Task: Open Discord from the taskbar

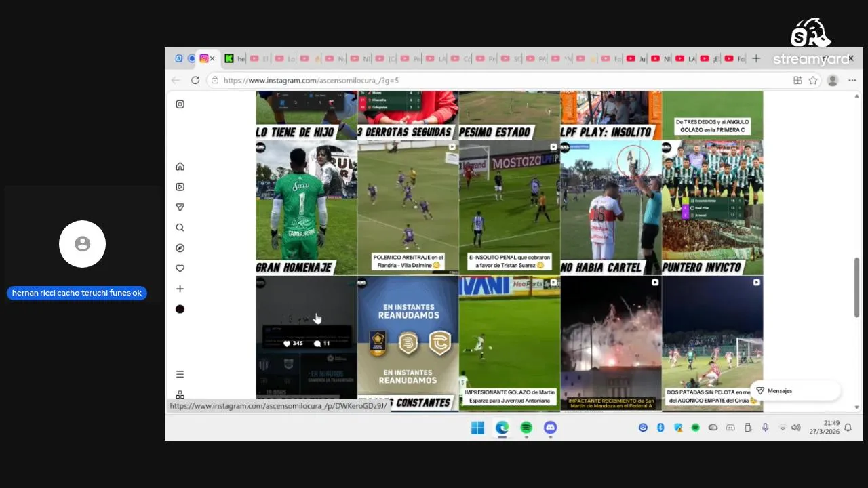Action: point(551,428)
